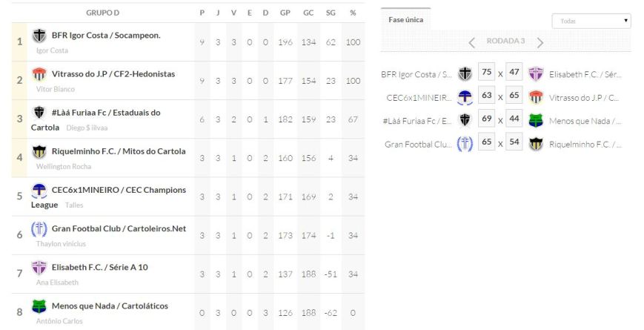
Task: Click Riquelminho F.C. crest in standings table
Action: [x=39, y=151]
